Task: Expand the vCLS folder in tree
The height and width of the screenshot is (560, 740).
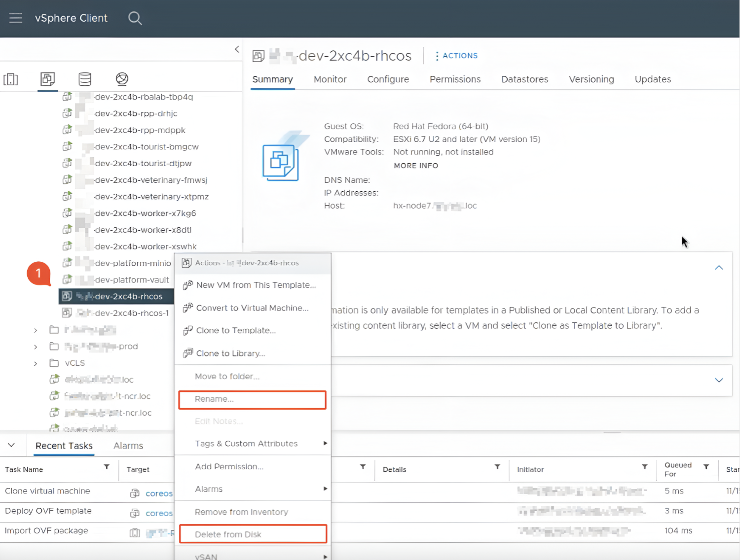Action: click(36, 363)
